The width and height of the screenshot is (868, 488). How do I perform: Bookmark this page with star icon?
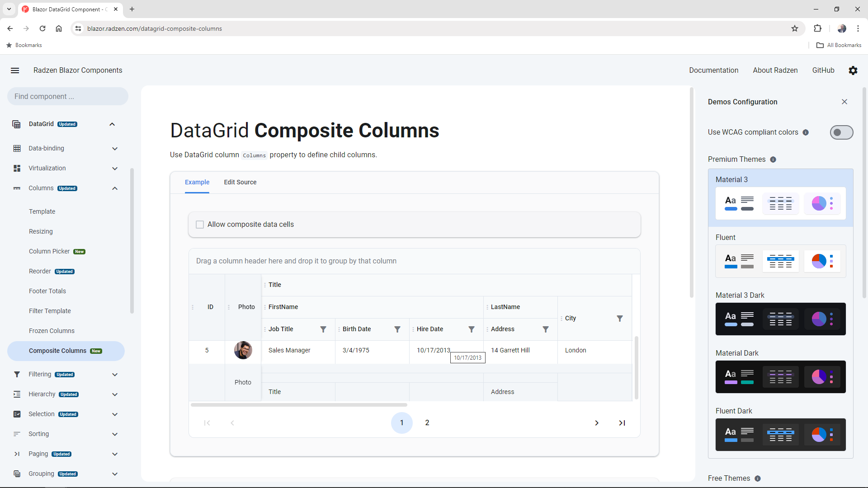(795, 28)
